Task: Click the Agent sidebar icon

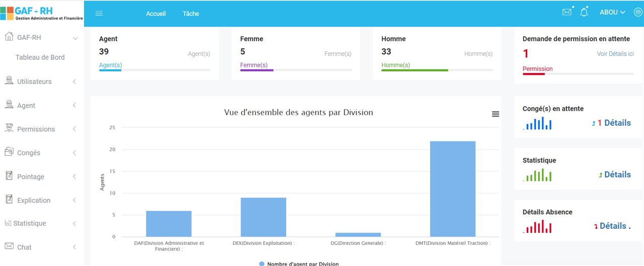Action: click(9, 105)
